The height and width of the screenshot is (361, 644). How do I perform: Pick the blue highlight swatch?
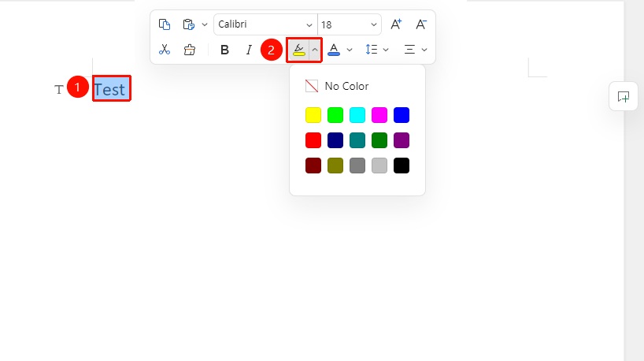(402, 115)
